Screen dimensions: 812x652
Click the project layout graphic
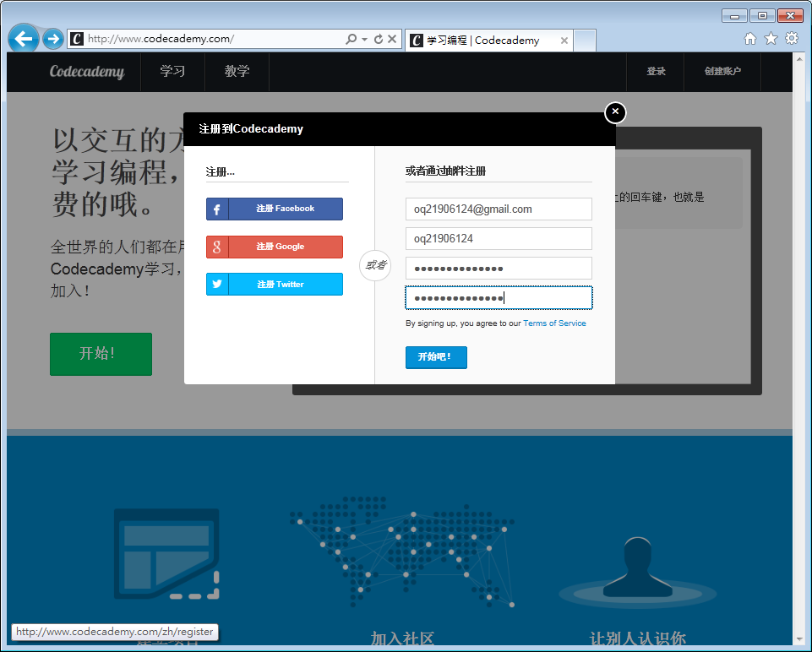tap(166, 554)
